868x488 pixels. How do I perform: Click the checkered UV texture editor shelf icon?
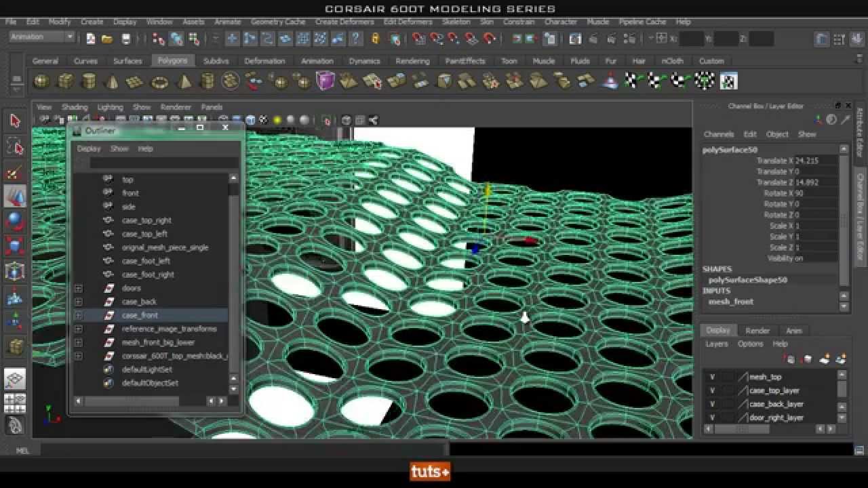[x=728, y=81]
